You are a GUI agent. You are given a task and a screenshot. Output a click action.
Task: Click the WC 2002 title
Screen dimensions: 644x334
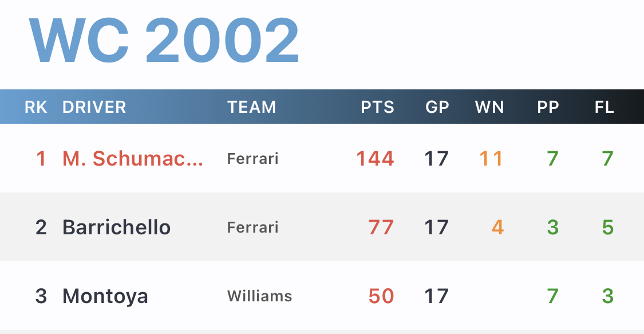(x=164, y=40)
